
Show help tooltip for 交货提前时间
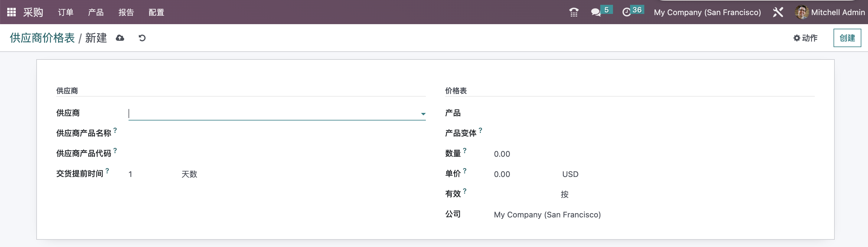(x=107, y=170)
